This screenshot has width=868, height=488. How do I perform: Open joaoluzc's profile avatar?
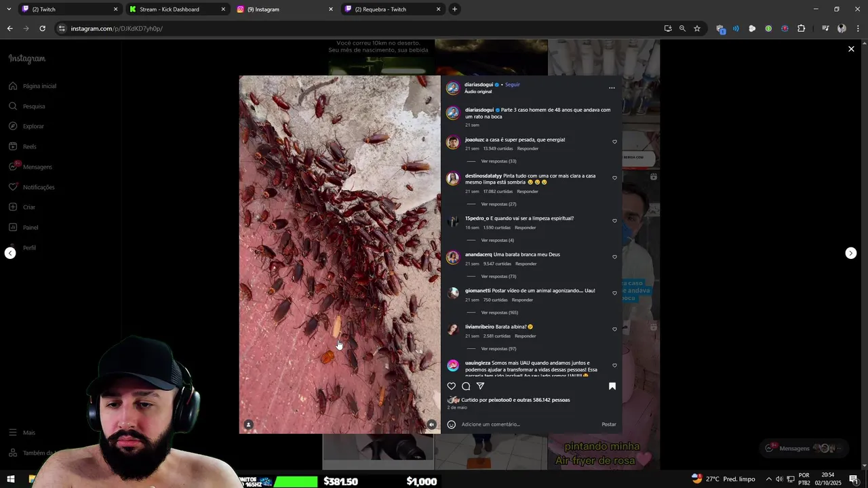[453, 142]
